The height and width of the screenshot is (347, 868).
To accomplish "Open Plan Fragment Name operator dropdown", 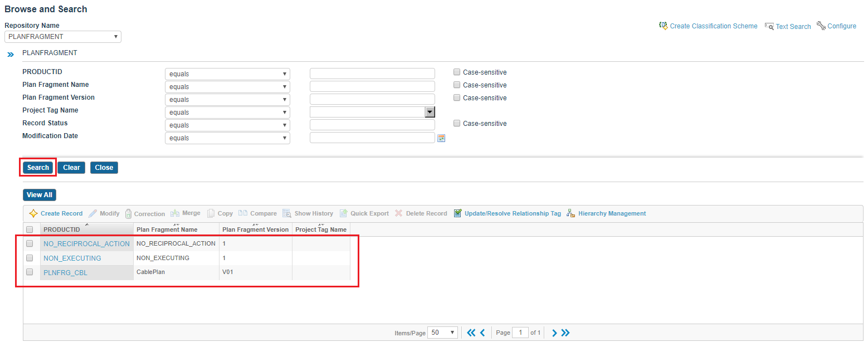I will tap(227, 87).
